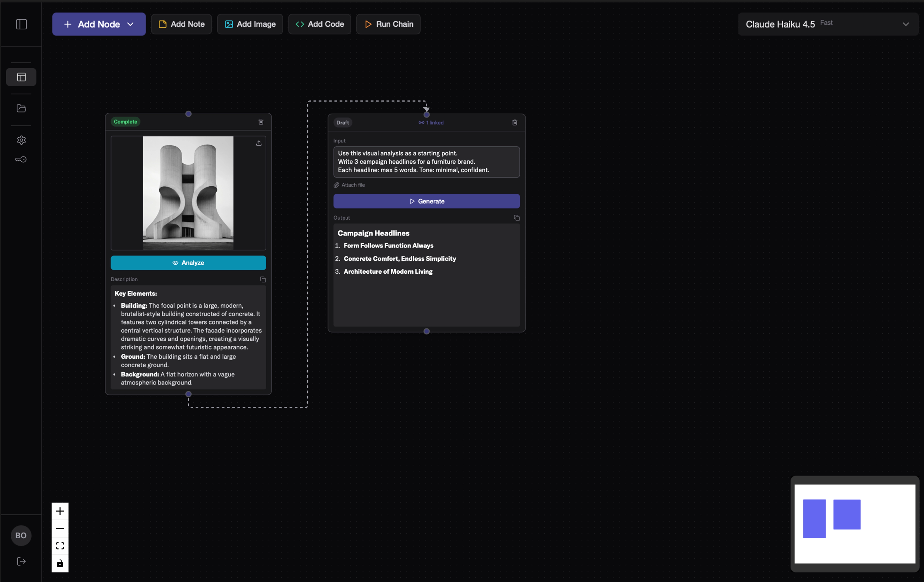This screenshot has width=924, height=582.
Task: Expand the Add Node dropdown chevron
Action: coord(130,24)
